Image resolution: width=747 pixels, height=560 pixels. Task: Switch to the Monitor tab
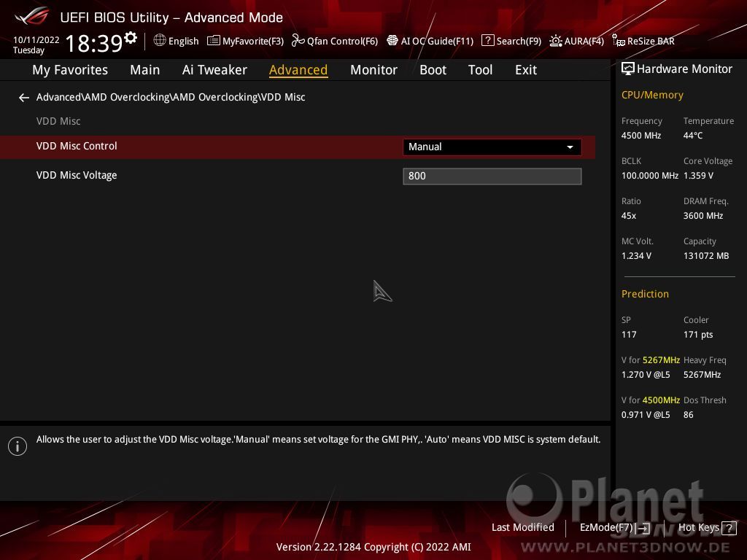tap(373, 70)
